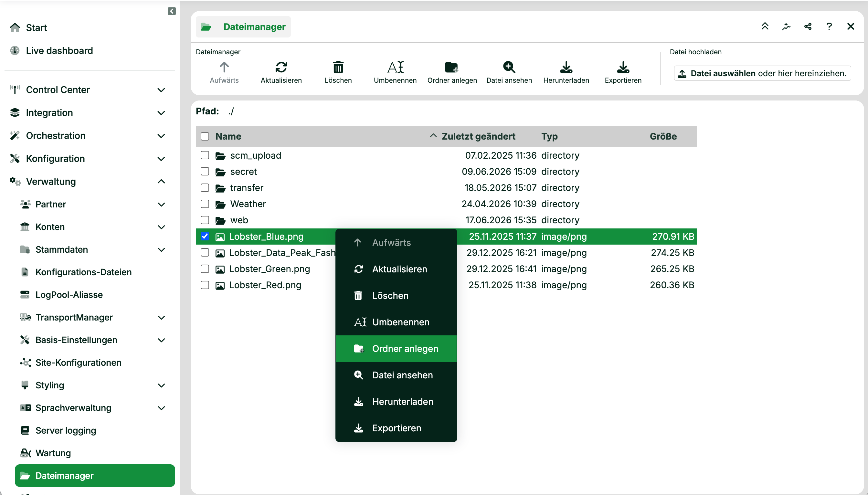Choose Aktualisieren in the context menu

click(x=396, y=269)
